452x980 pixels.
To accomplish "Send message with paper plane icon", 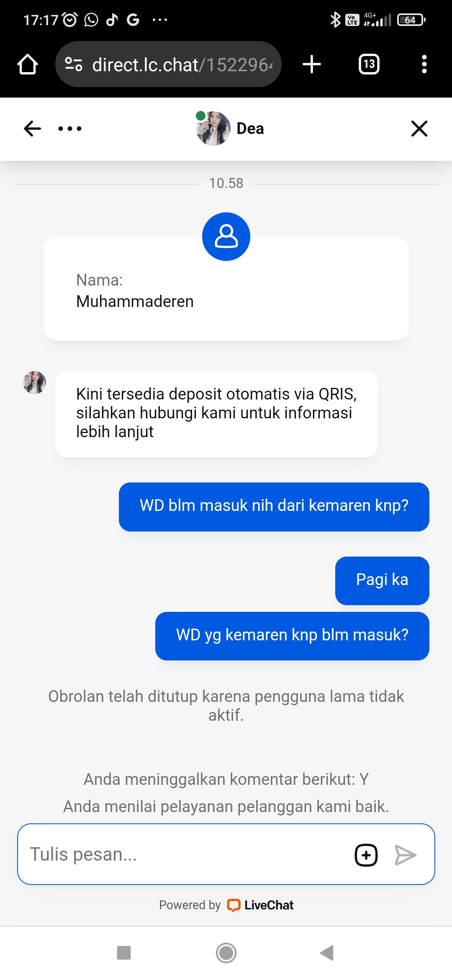I will point(405,855).
